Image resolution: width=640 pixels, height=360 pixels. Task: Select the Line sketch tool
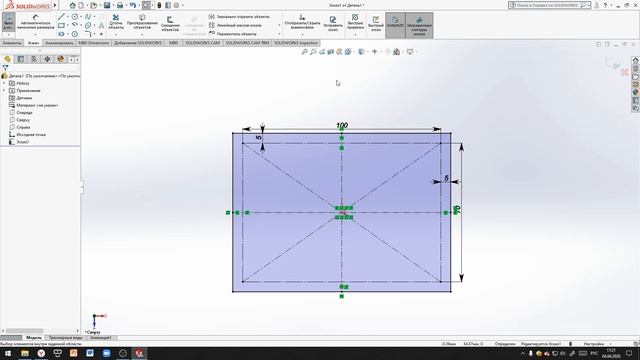(x=61, y=17)
